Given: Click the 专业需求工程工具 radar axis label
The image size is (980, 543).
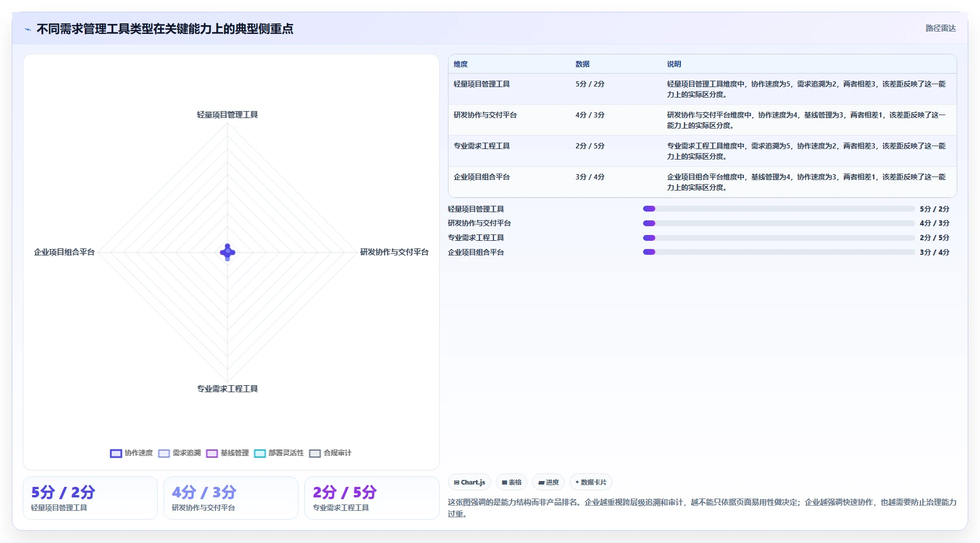Looking at the screenshot, I should pyautogui.click(x=227, y=389).
